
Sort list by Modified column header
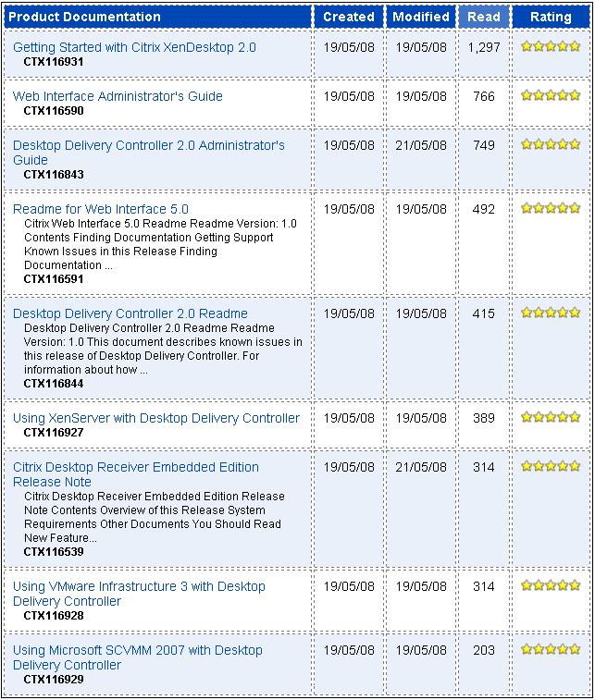(421, 17)
